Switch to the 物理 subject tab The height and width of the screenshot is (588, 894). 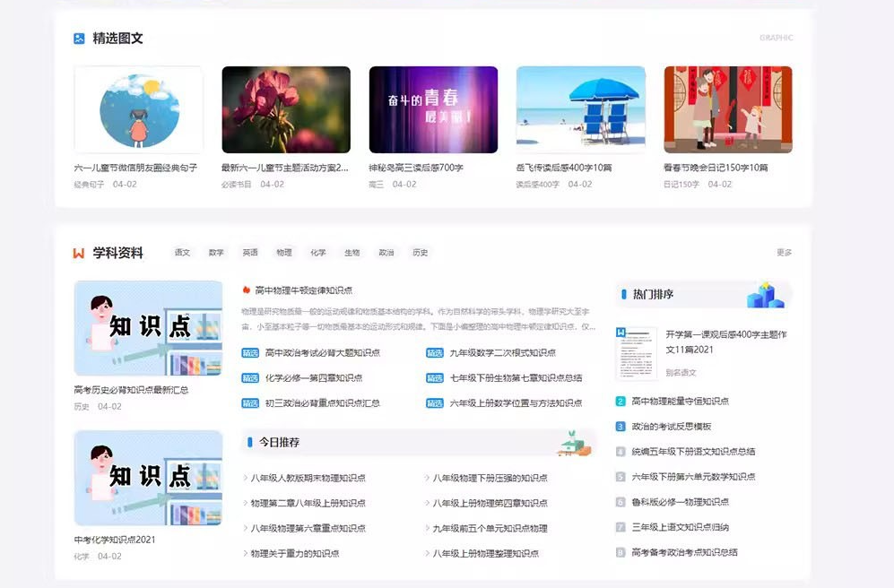[x=284, y=253]
